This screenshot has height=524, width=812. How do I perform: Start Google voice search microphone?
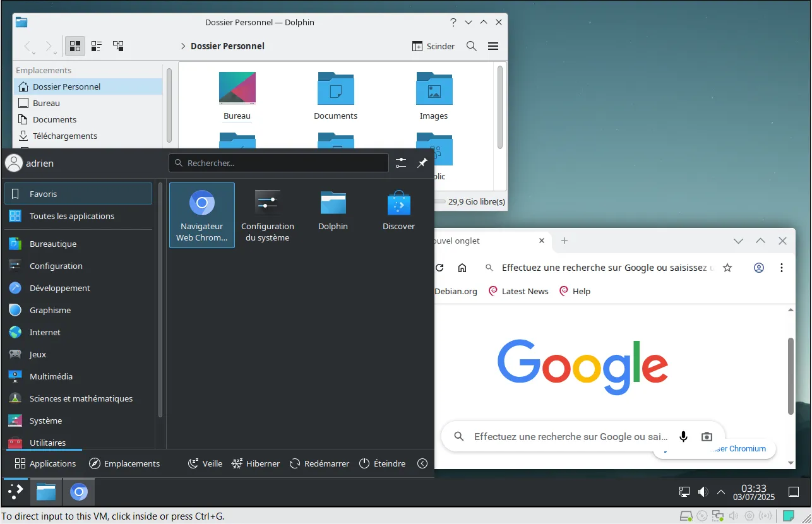pos(683,436)
